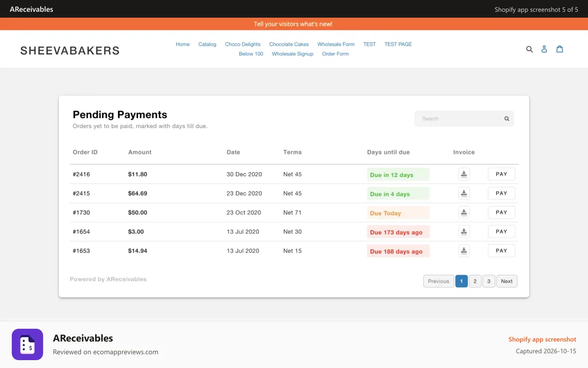Click the $50.00 amount
588x368 pixels.
tap(138, 212)
